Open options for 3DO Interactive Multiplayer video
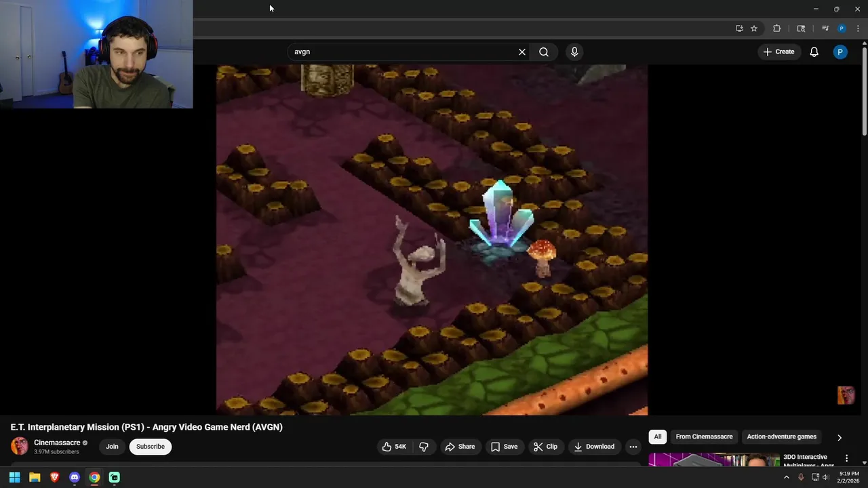The width and height of the screenshot is (868, 488). [x=846, y=459]
